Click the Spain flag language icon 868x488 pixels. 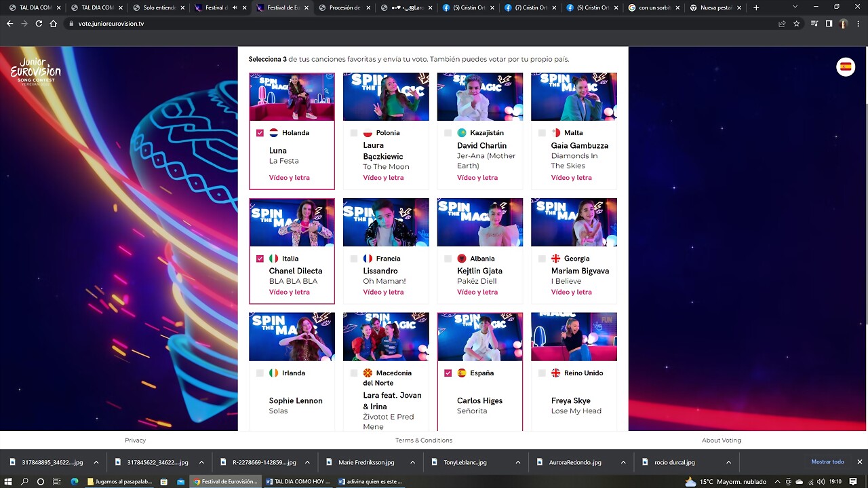coord(846,67)
